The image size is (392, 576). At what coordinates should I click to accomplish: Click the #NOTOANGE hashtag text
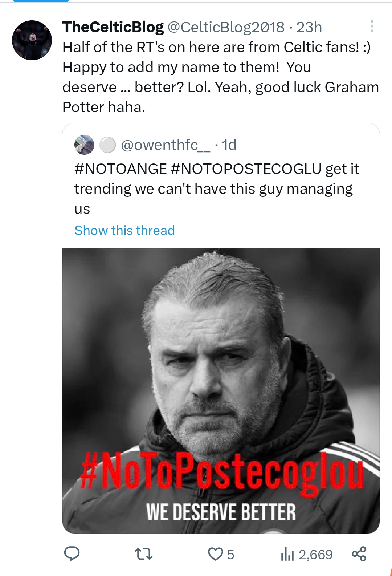click(121, 169)
